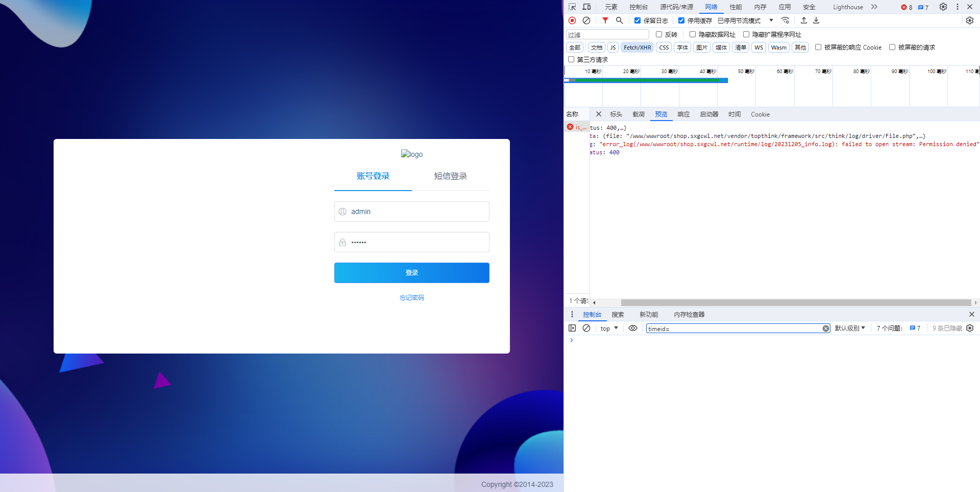This screenshot has width=980, height=492.
Task: Switch to the 控制台 tab in top bar
Action: tap(639, 7)
